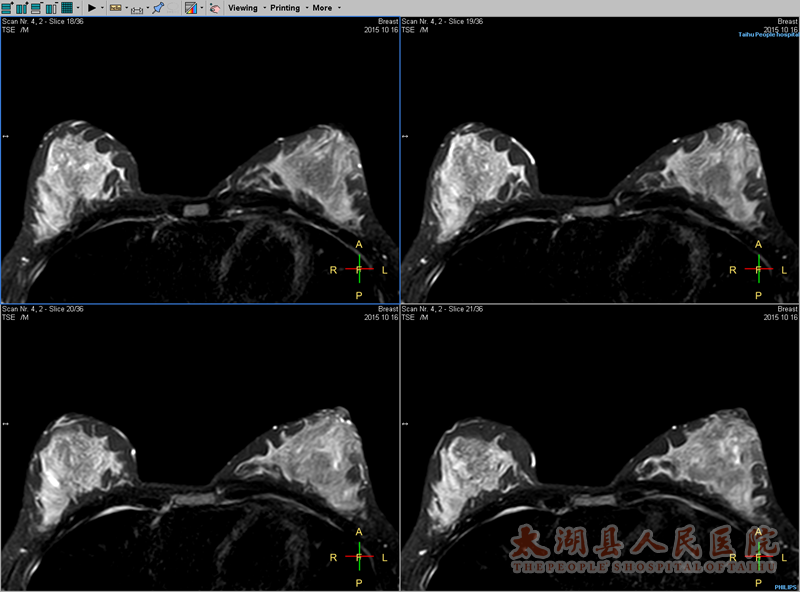
Task: Click the pushpin icon in toolbar
Action: point(158,8)
